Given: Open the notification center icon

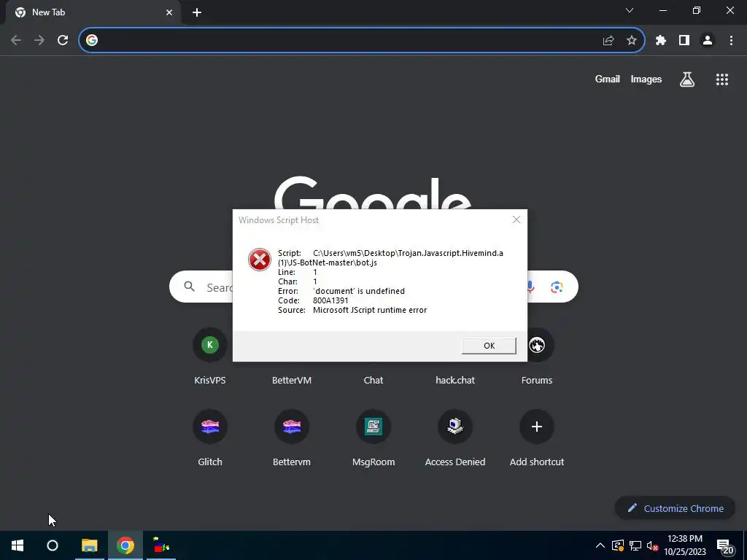Looking at the screenshot, I should pyautogui.click(x=724, y=546).
